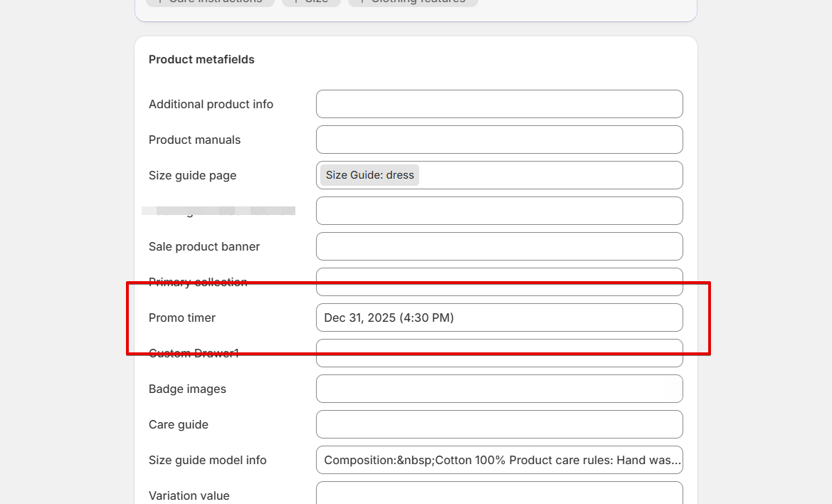Add the Clothing features category chip

(413, 1)
